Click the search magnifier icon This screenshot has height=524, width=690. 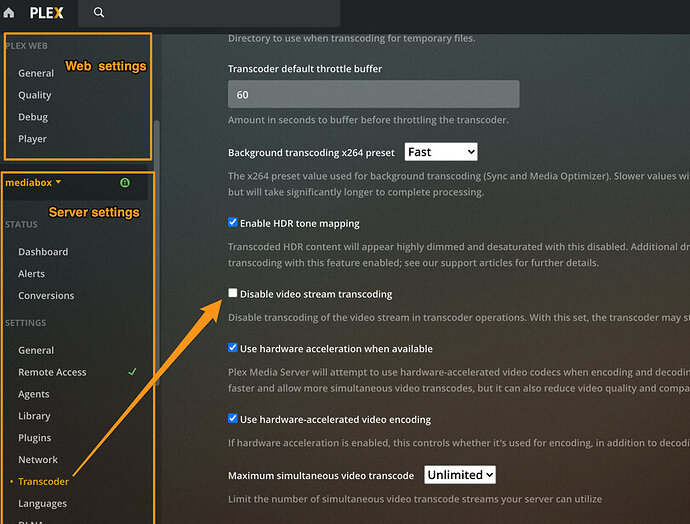[x=99, y=12]
